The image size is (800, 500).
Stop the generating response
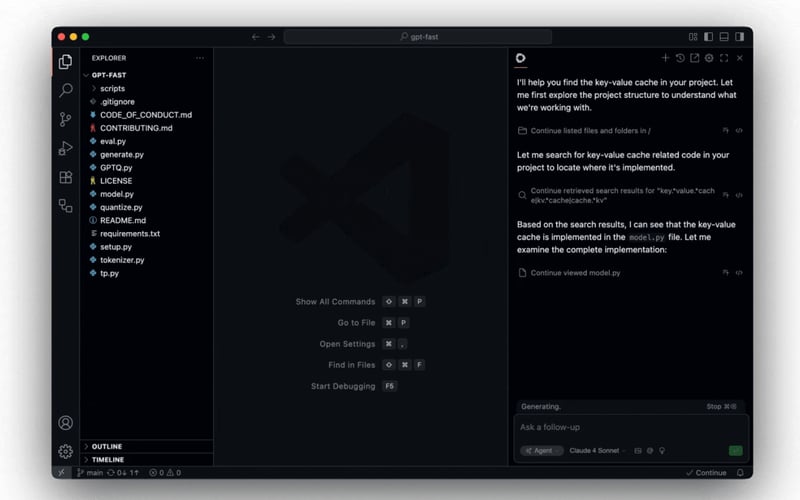click(x=721, y=407)
